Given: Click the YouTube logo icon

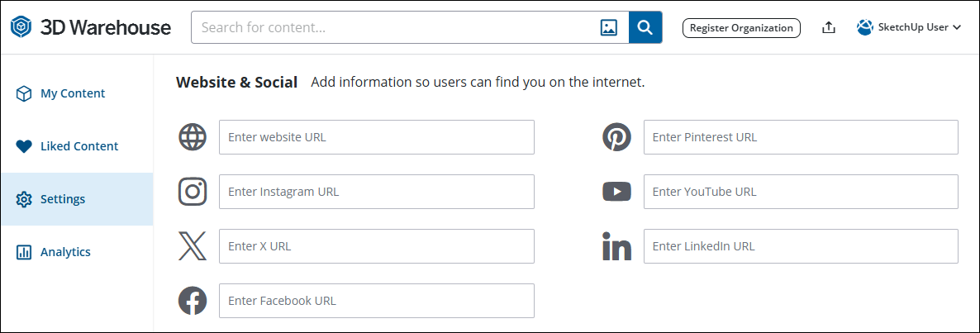Looking at the screenshot, I should [616, 192].
